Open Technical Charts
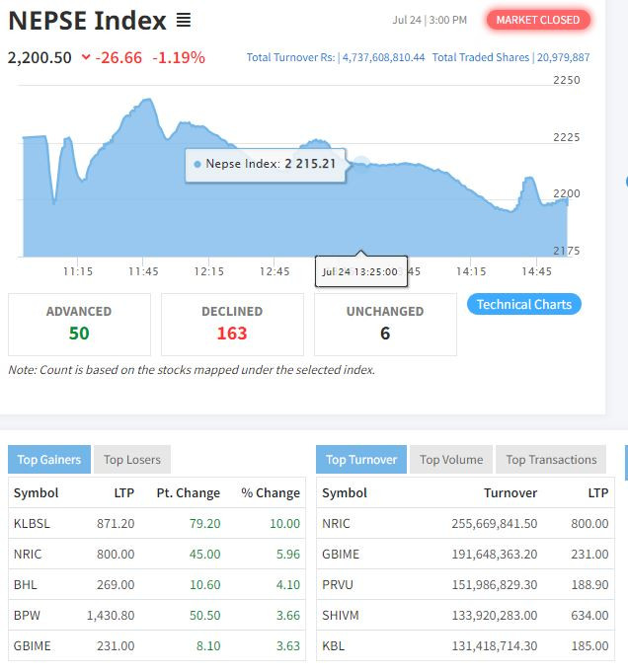 [523, 304]
